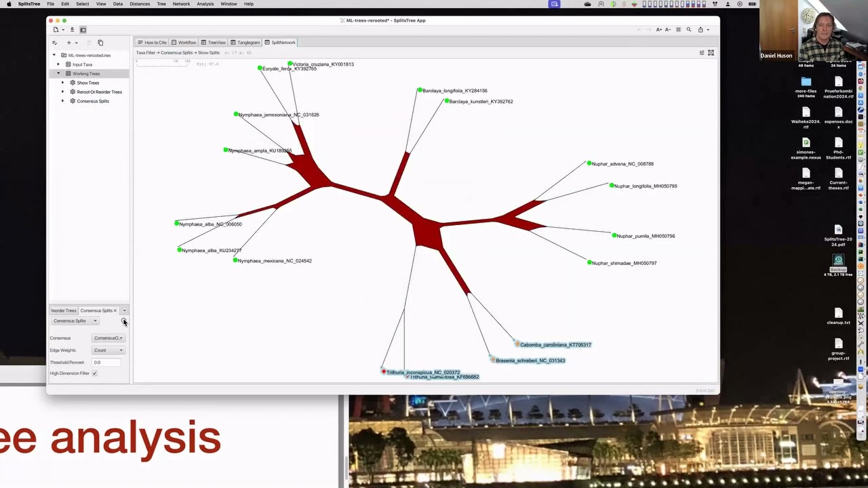Open the dropdown arrow next to the plus icon
868x488 pixels.
(76, 43)
